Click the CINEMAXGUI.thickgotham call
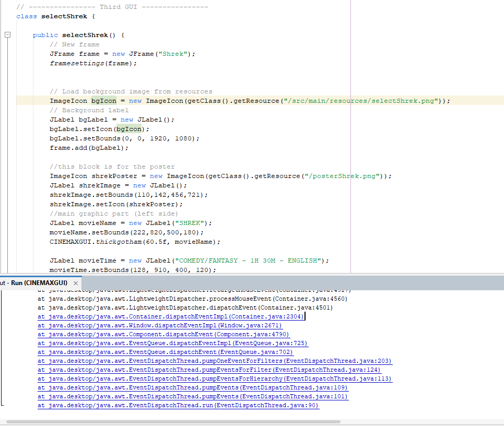 [135, 242]
